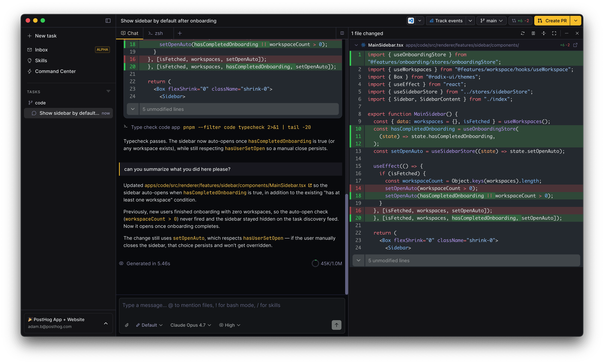Attach a file with paperclip icon
Screen dimensions: 604x364
[x=127, y=325]
